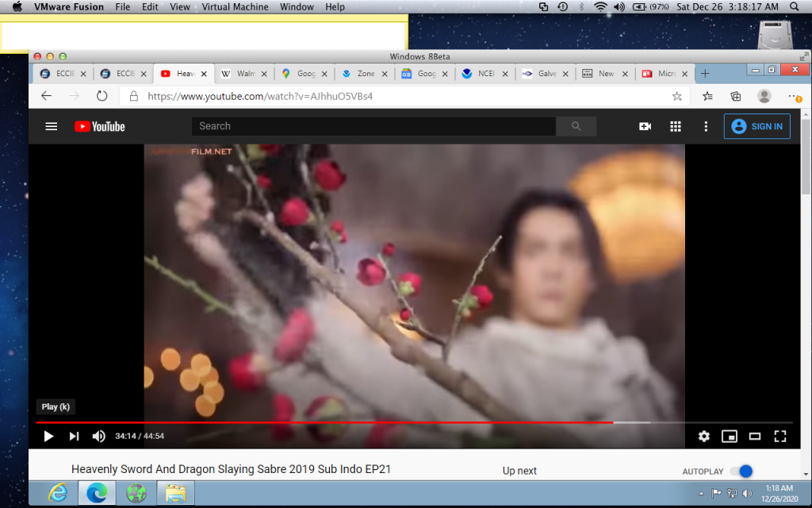Click the Windows taskbar clock
This screenshot has width=812, height=508.
pyautogui.click(x=779, y=493)
